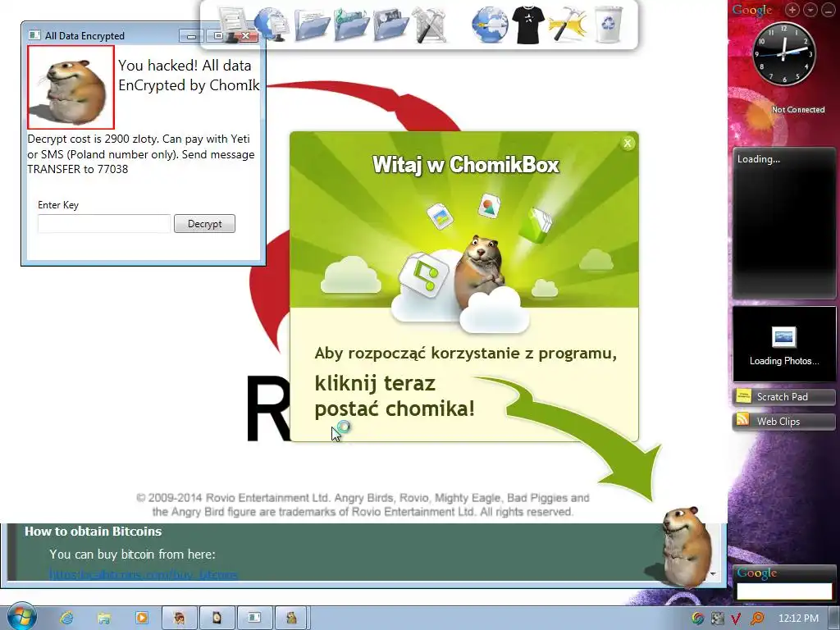
Task: Launch the wrench and hammer tools dock icon
Action: coord(429,25)
